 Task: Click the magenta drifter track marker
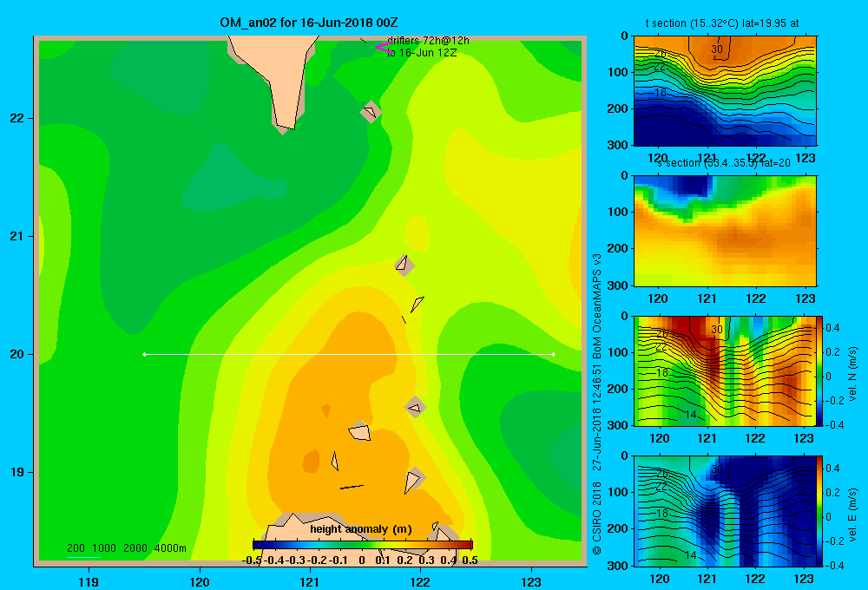click(384, 48)
